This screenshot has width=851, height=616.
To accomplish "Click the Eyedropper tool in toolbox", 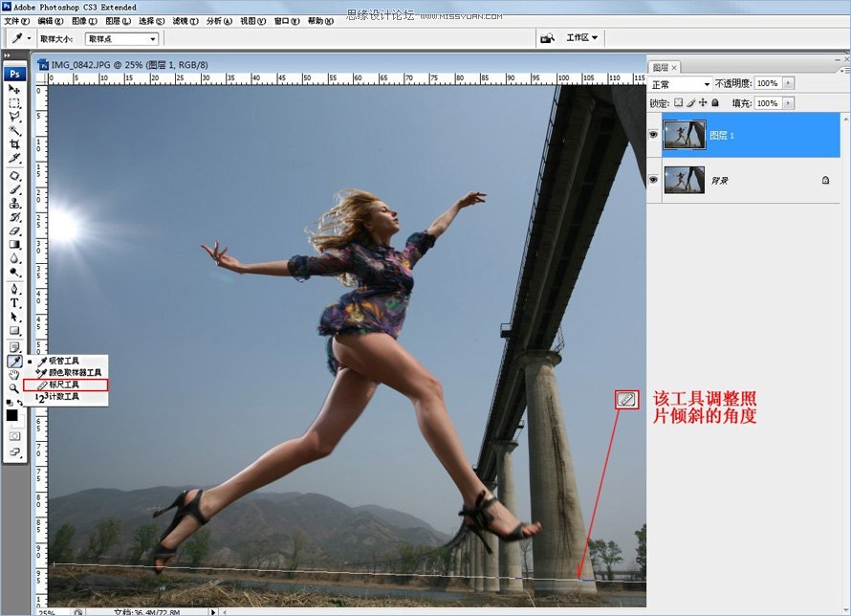I will (14, 362).
